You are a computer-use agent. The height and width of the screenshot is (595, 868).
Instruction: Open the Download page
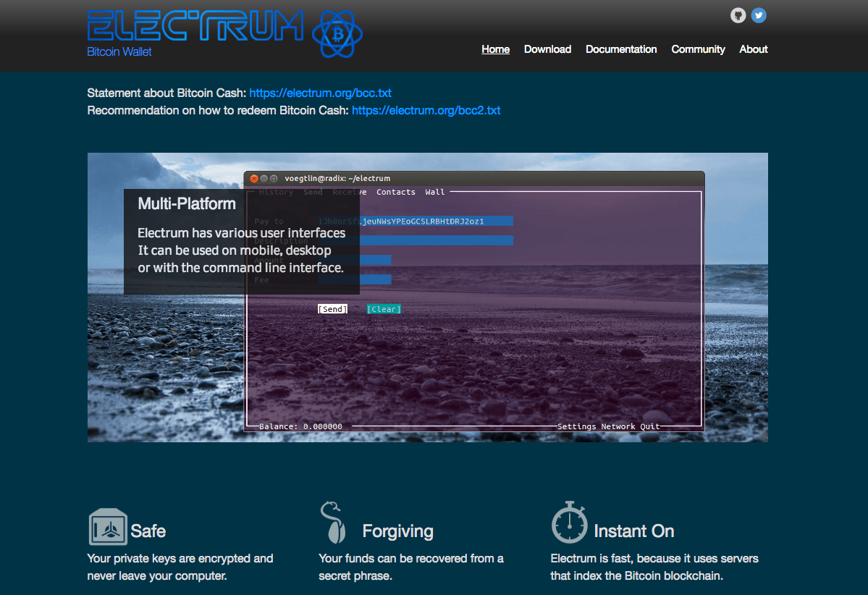coord(547,49)
